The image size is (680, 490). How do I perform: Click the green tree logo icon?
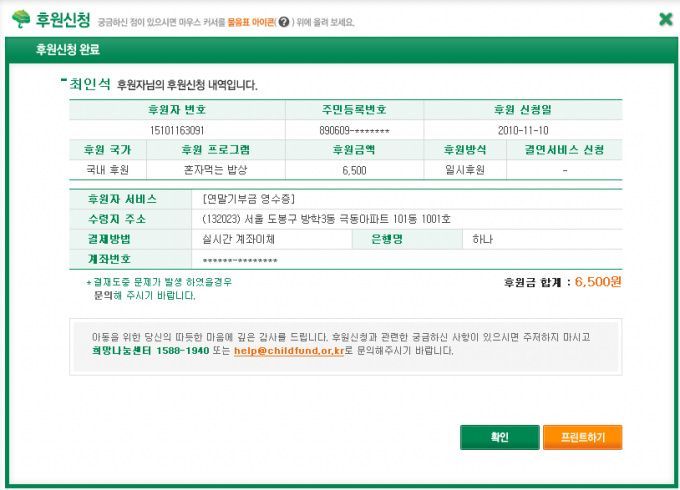[21, 19]
